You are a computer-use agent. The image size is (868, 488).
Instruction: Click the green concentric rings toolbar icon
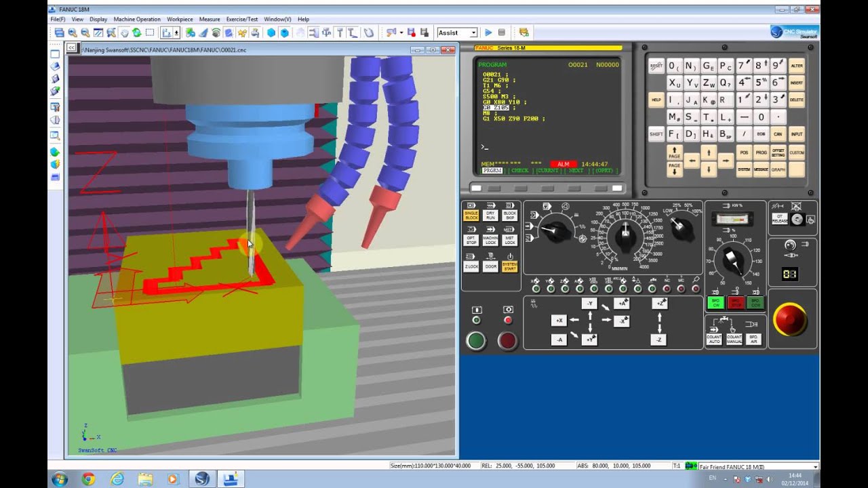click(x=216, y=33)
